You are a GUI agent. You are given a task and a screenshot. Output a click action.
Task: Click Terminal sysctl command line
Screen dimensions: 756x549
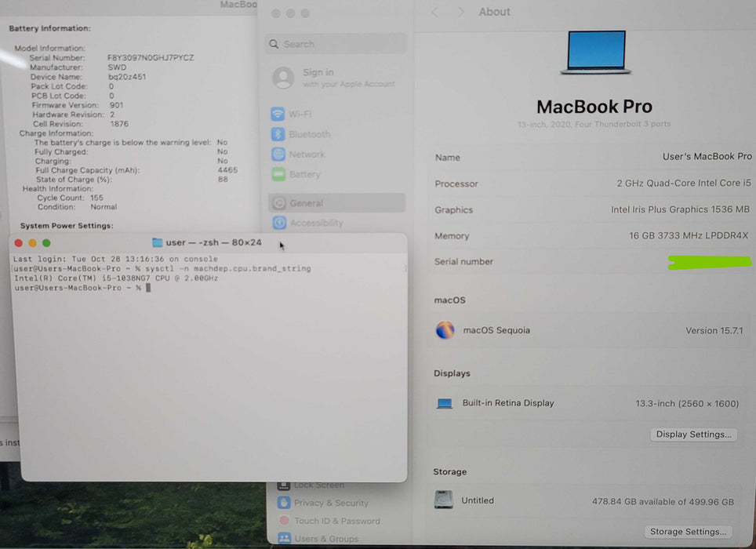tap(162, 268)
